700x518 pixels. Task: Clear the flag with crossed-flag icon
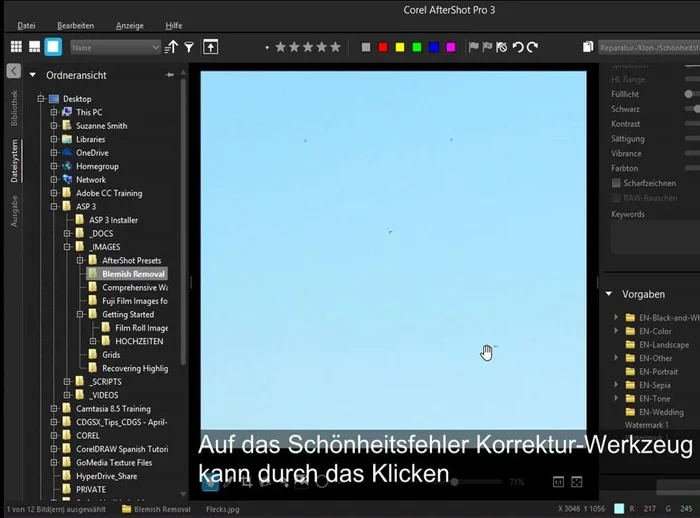click(x=501, y=47)
